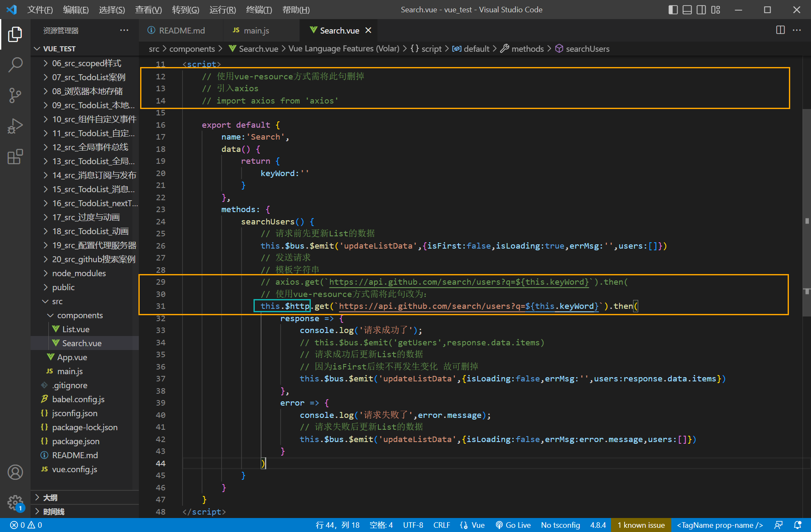Open the 转到(G) menu
The height and width of the screenshot is (532, 811).
[x=186, y=9]
